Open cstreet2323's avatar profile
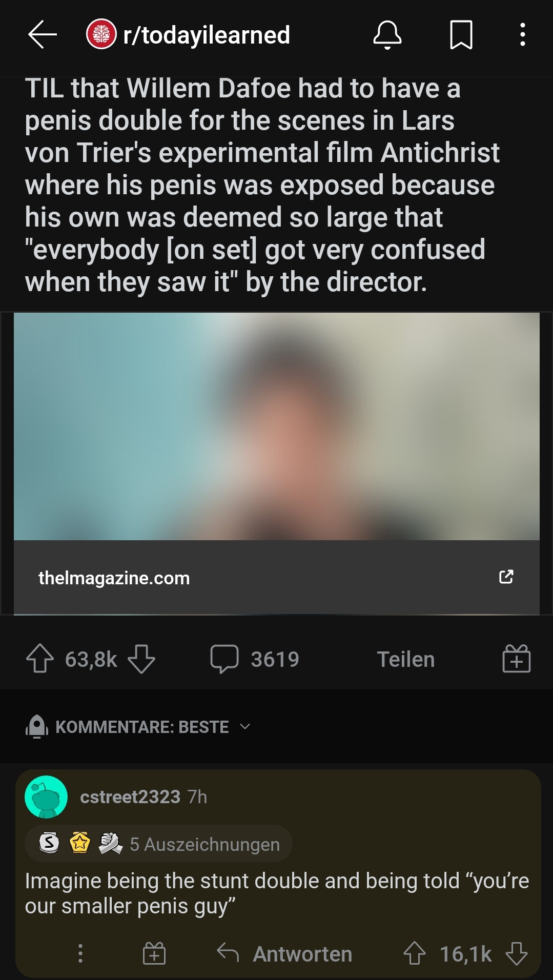The height and width of the screenshot is (980, 553). click(46, 797)
